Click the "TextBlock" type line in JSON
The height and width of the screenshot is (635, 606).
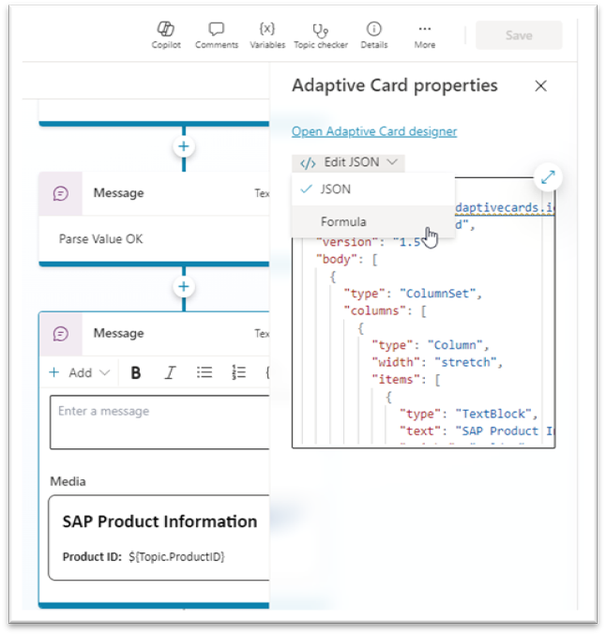[x=468, y=414]
